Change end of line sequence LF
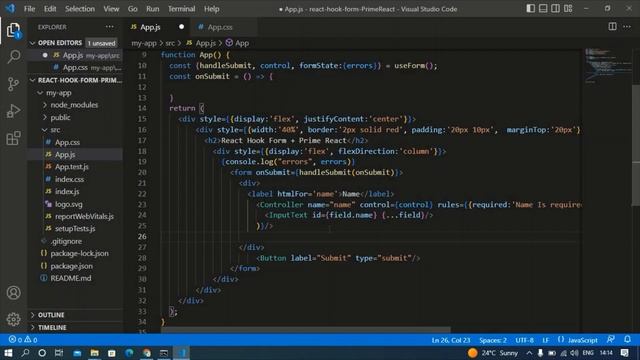This screenshot has width=640, height=360. pos(546,340)
